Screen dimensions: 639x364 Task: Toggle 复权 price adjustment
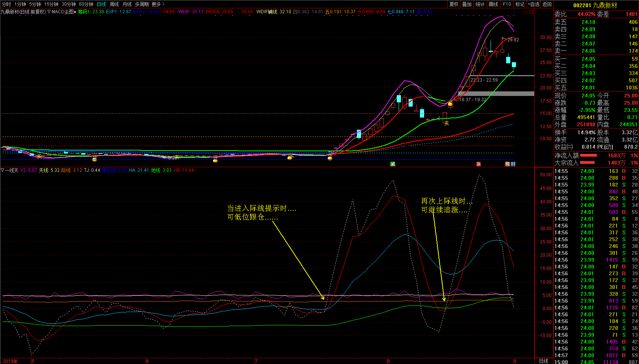pyautogui.click(x=454, y=4)
